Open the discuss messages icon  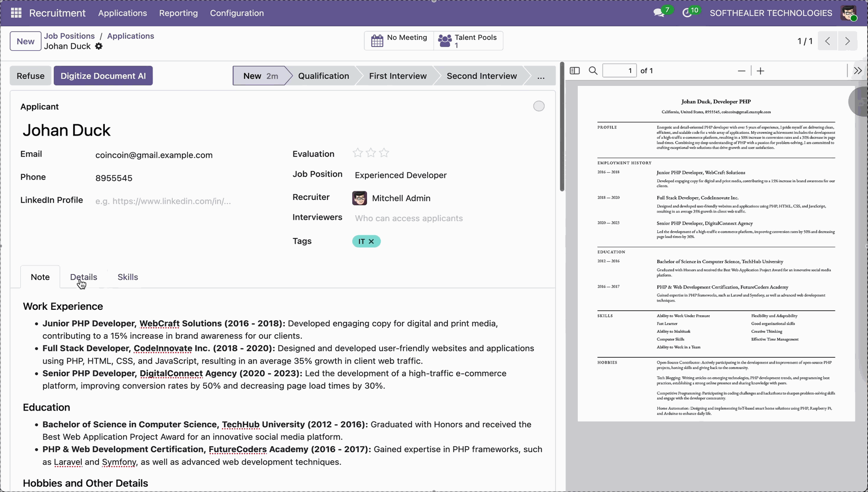[659, 13]
